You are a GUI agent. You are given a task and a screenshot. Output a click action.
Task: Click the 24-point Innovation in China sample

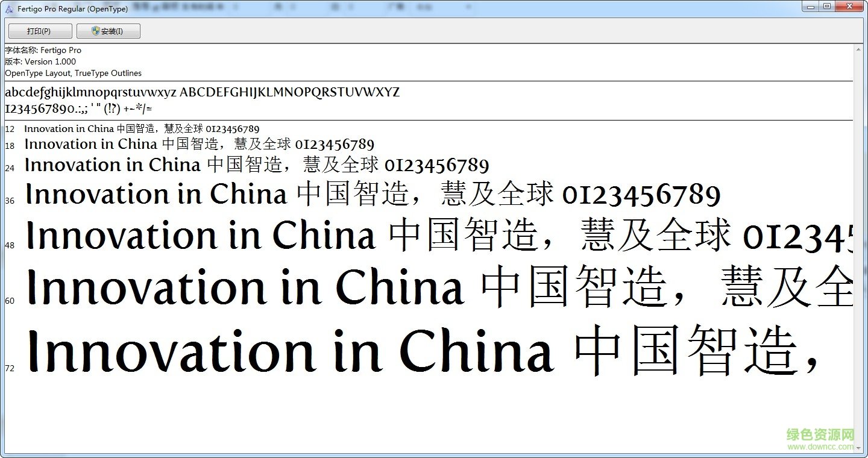(x=257, y=165)
